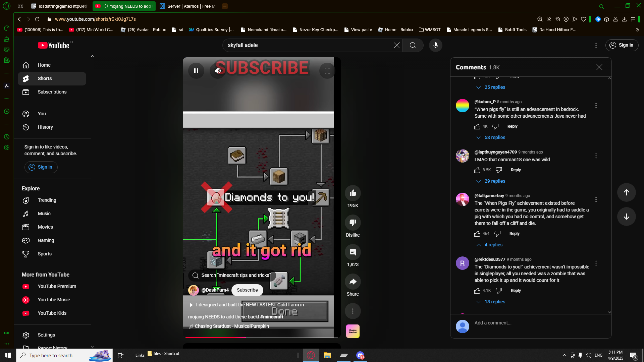Open Home in the sidebar
The height and width of the screenshot is (362, 644).
[x=52, y=65]
